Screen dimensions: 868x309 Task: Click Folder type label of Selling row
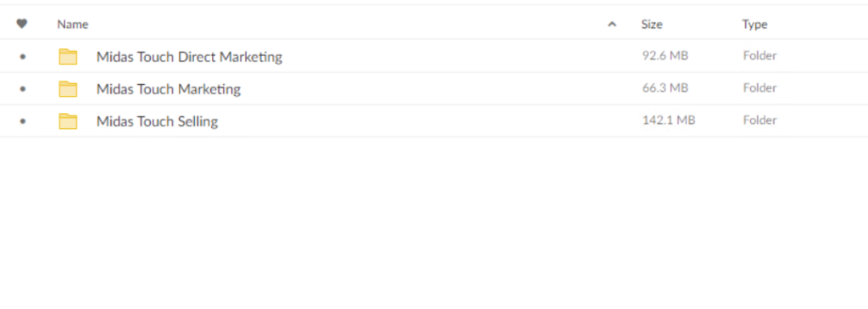pyautogui.click(x=759, y=121)
